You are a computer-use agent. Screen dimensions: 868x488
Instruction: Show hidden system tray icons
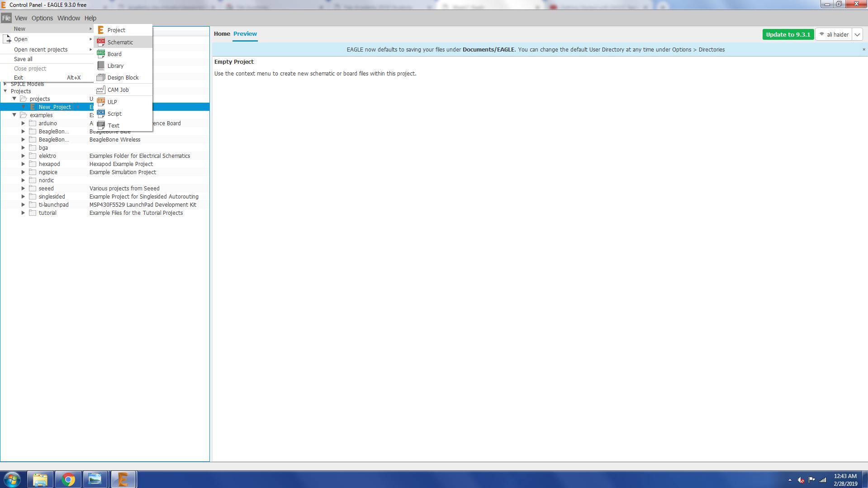(x=790, y=480)
